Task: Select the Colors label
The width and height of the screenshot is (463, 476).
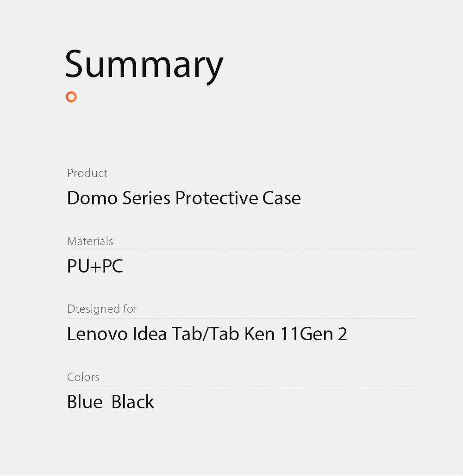Action: (x=83, y=377)
